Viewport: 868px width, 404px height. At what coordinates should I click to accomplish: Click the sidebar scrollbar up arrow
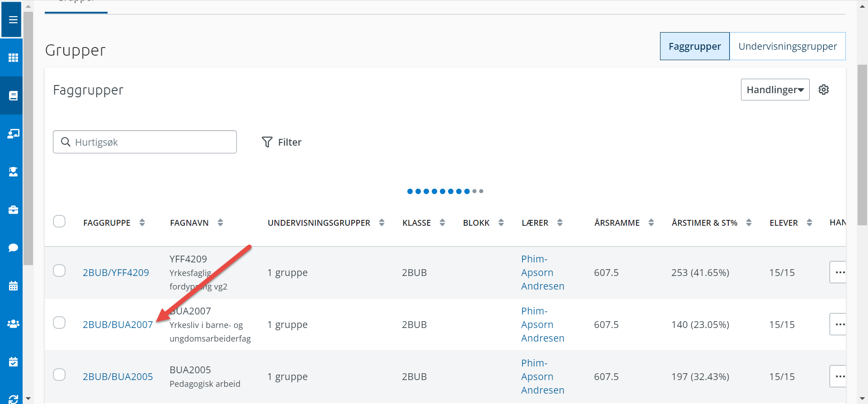[28, 6]
